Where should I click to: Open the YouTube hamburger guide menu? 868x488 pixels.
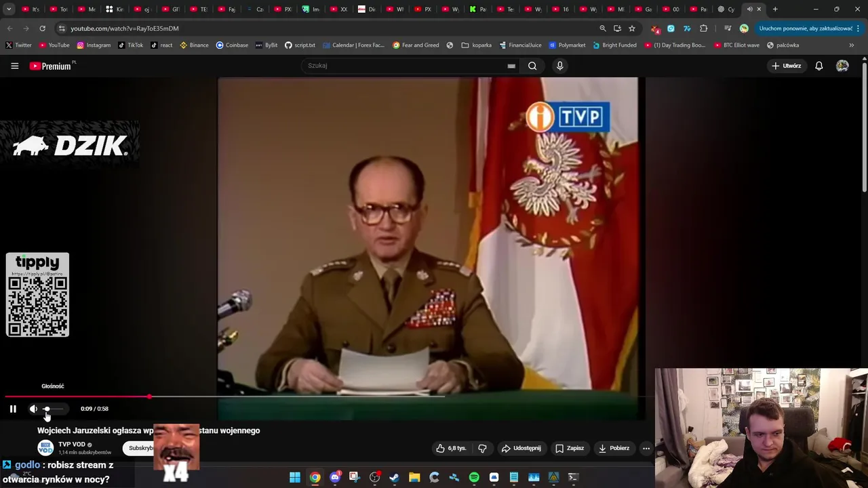click(15, 66)
